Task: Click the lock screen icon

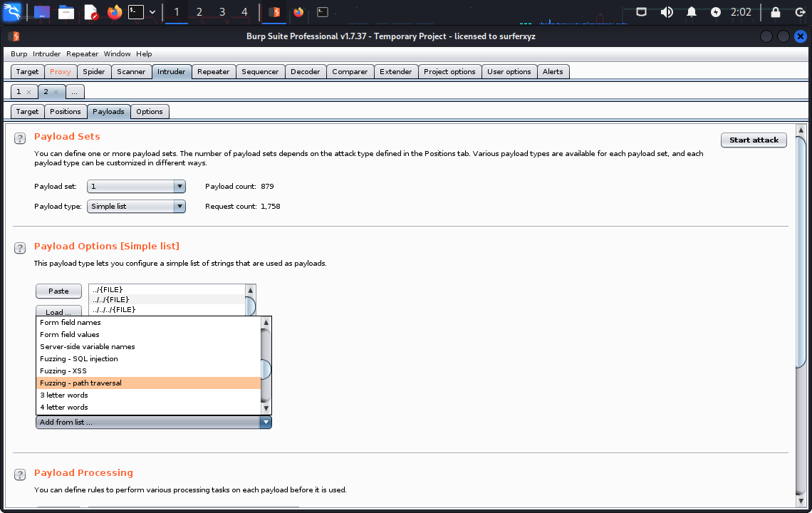Action: [x=775, y=12]
